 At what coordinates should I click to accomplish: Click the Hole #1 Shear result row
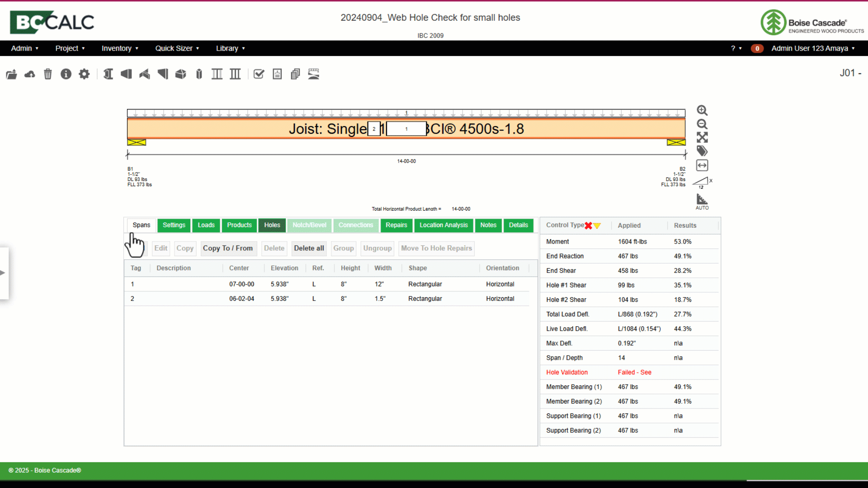[x=629, y=285]
